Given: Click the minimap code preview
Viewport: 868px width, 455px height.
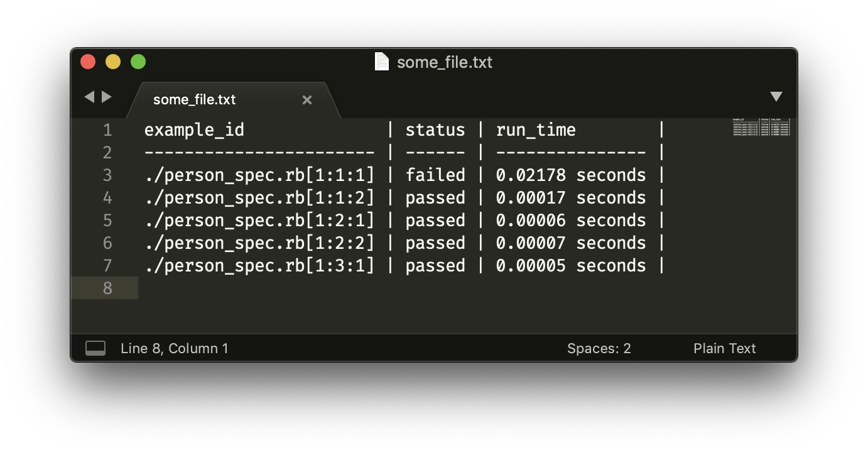Looking at the screenshot, I should [x=761, y=127].
